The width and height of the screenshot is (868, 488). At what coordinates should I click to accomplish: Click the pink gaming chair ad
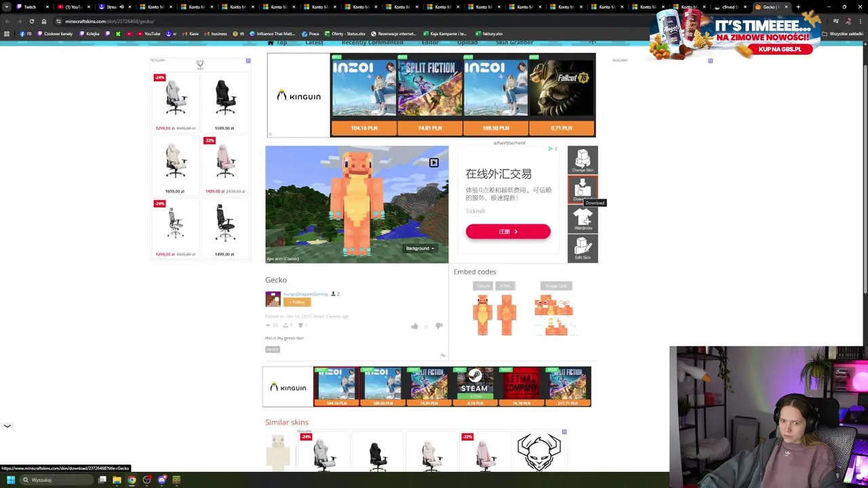click(225, 165)
